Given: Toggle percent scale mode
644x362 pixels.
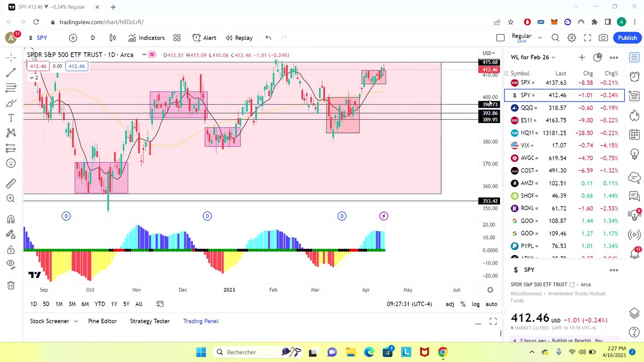Looking at the screenshot, I should click(x=463, y=304).
